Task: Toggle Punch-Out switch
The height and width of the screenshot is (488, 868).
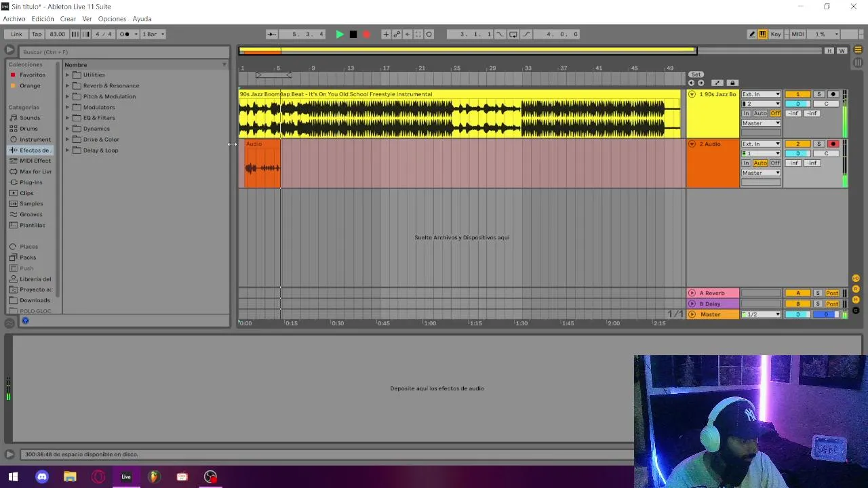Action: [x=526, y=34]
